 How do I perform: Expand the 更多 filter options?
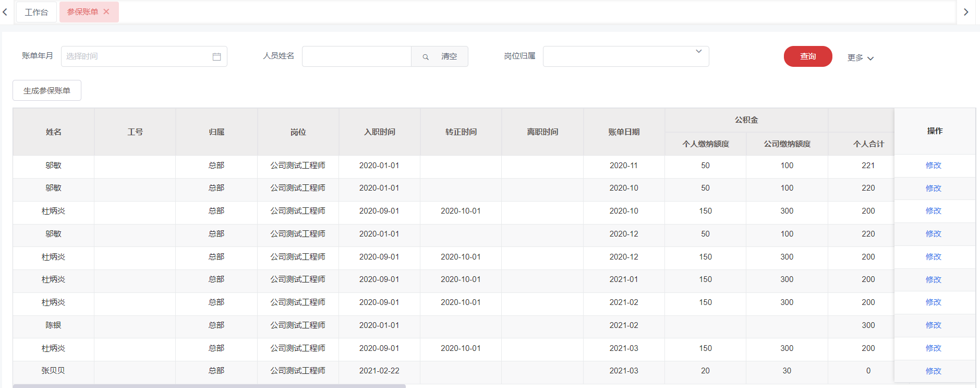860,57
